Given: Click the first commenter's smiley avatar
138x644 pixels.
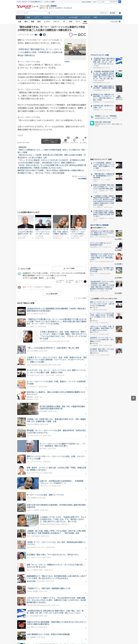Looking at the screenshot, I should click(x=19, y=274).
